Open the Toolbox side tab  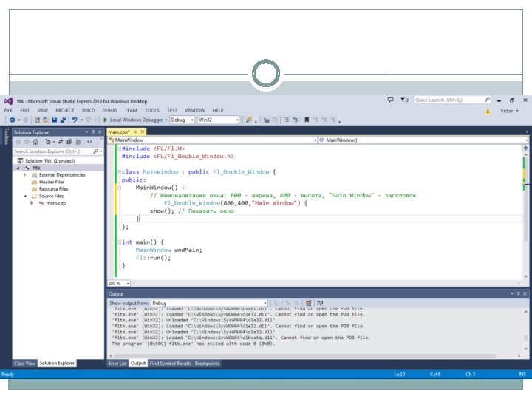point(6,136)
